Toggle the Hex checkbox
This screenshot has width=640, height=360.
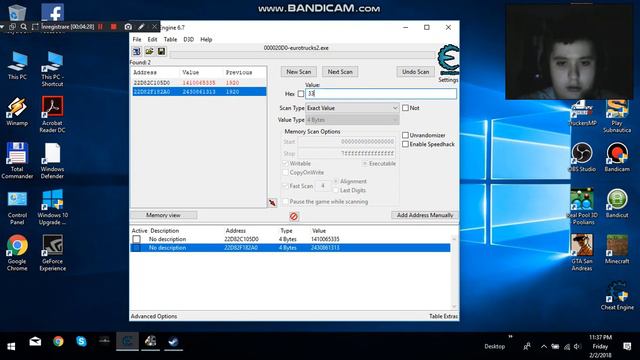pos(301,94)
